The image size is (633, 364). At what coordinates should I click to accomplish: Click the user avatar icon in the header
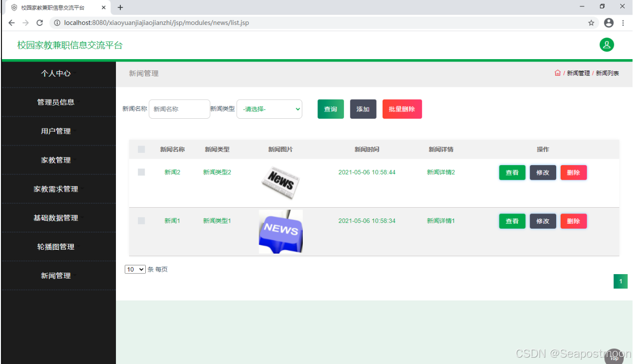click(607, 44)
